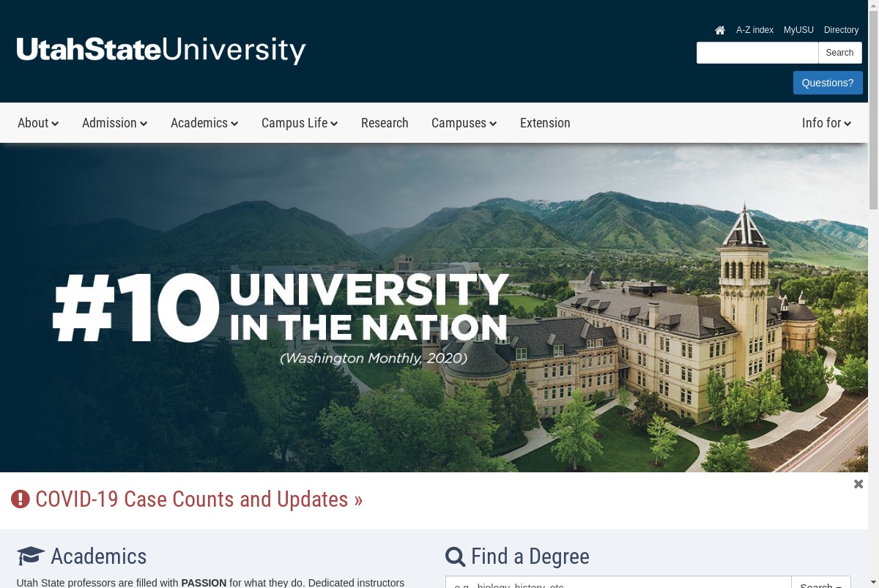
Task: Click the site search input field
Action: click(757, 53)
